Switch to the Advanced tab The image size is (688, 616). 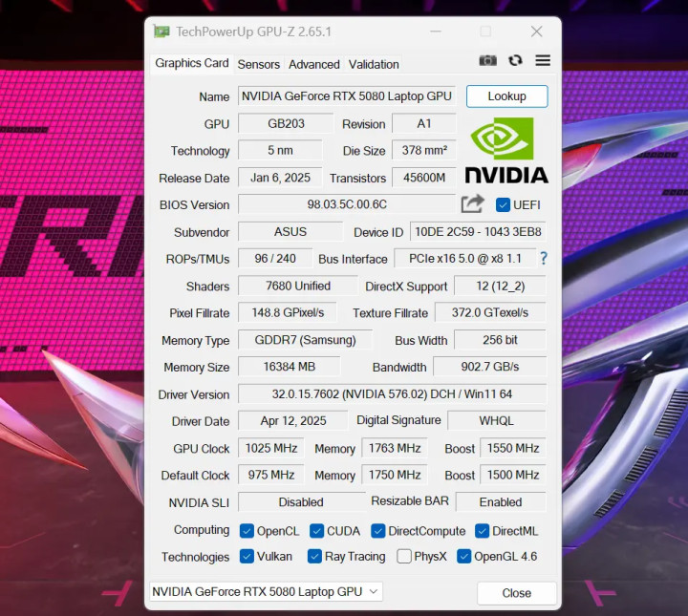(314, 64)
